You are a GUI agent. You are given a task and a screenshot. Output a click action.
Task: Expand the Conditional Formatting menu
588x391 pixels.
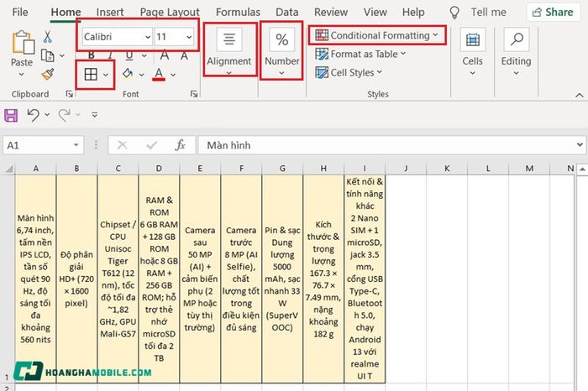pyautogui.click(x=377, y=35)
